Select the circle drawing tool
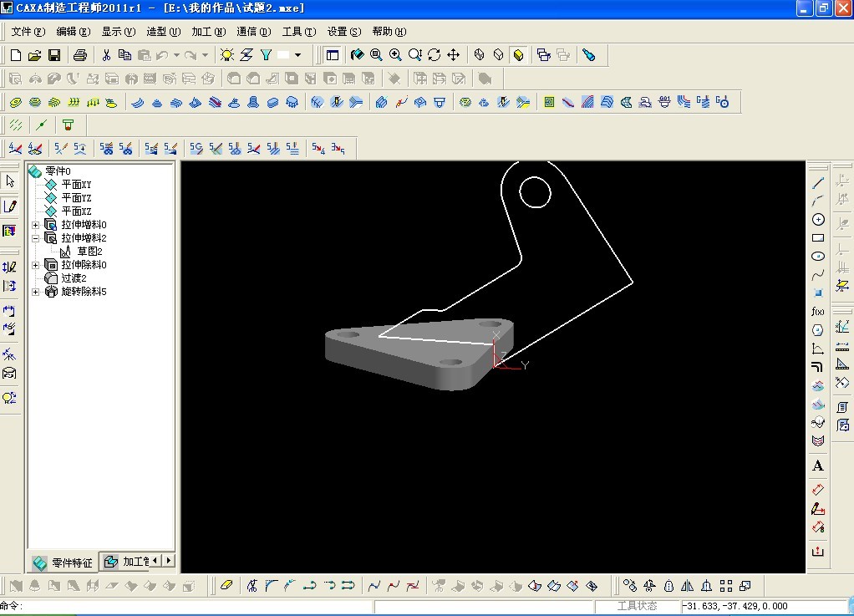The height and width of the screenshot is (616, 854). (x=818, y=220)
